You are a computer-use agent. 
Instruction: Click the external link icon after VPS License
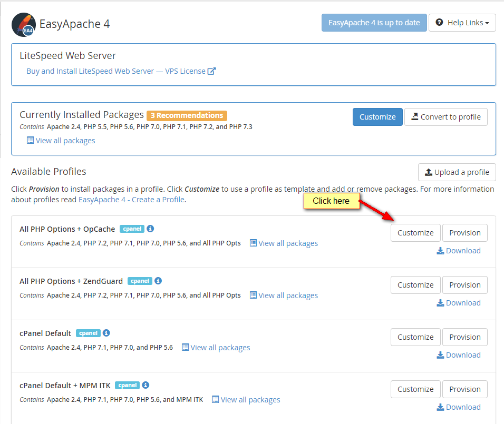click(x=211, y=71)
